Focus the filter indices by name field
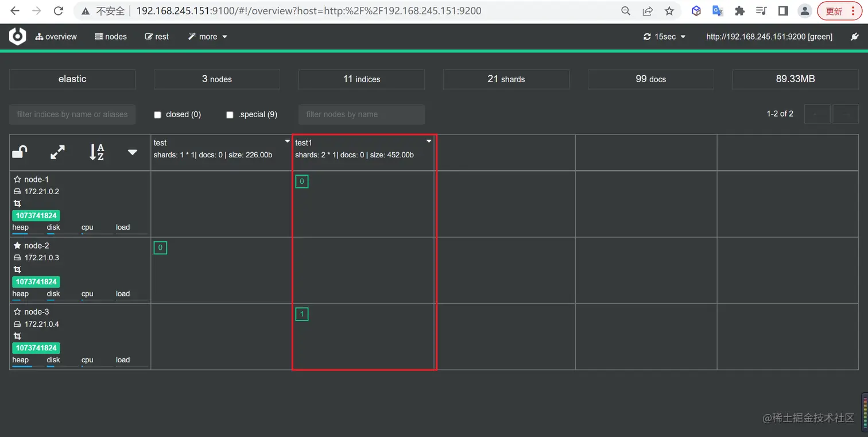The image size is (868, 437). (72, 114)
